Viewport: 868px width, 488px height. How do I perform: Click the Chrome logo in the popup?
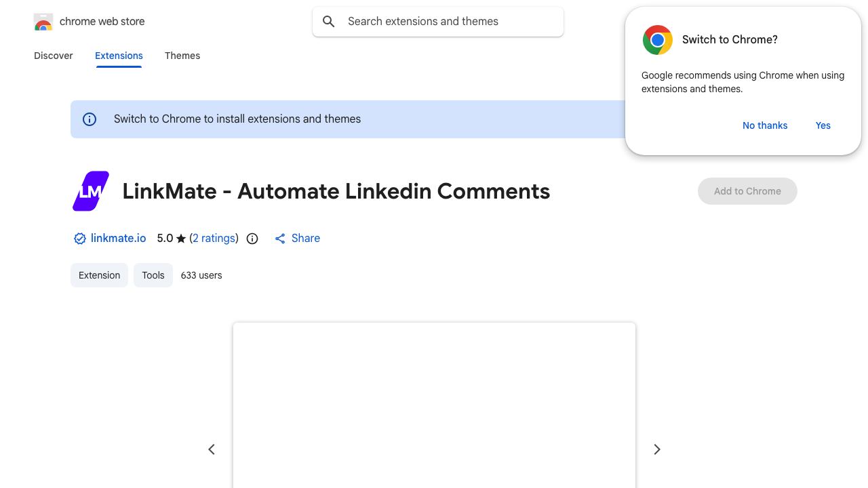658,40
